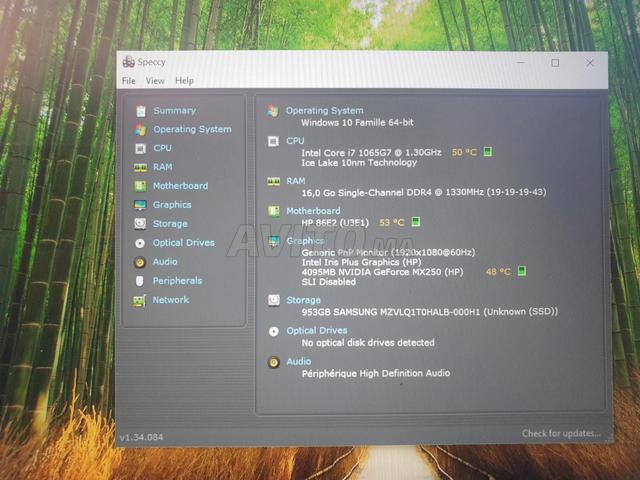Image resolution: width=640 pixels, height=480 pixels.
Task: Click the green temperature indicator beside 50 °C
Action: click(487, 152)
